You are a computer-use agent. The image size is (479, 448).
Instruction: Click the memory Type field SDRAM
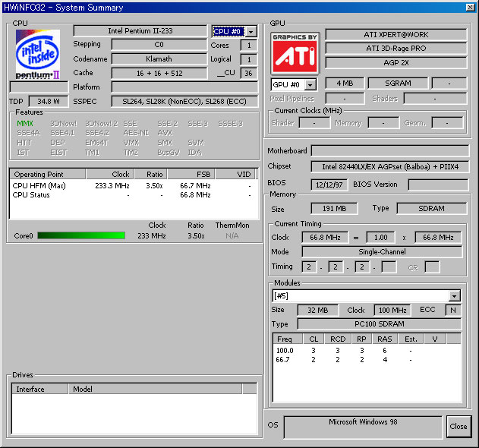point(431,208)
